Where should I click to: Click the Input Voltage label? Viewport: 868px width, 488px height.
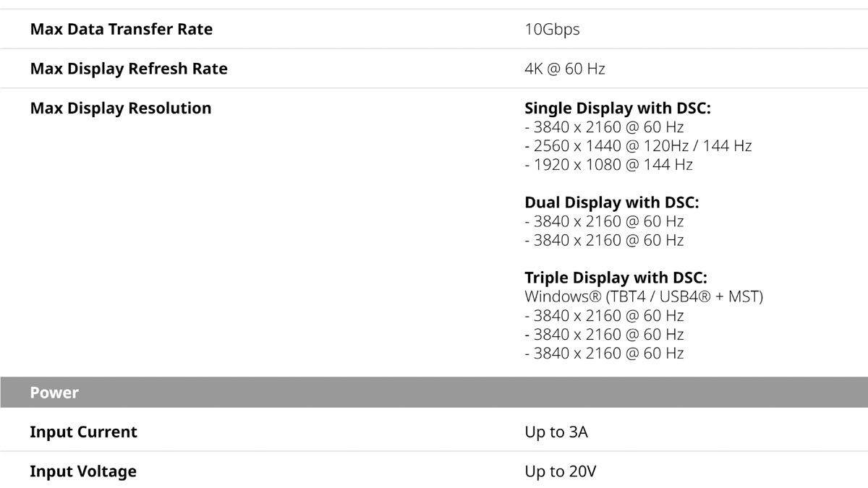83,471
